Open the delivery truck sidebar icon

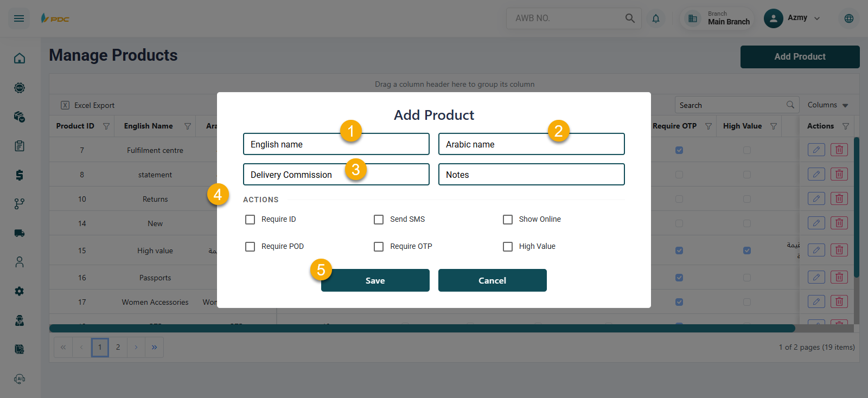pos(20,233)
